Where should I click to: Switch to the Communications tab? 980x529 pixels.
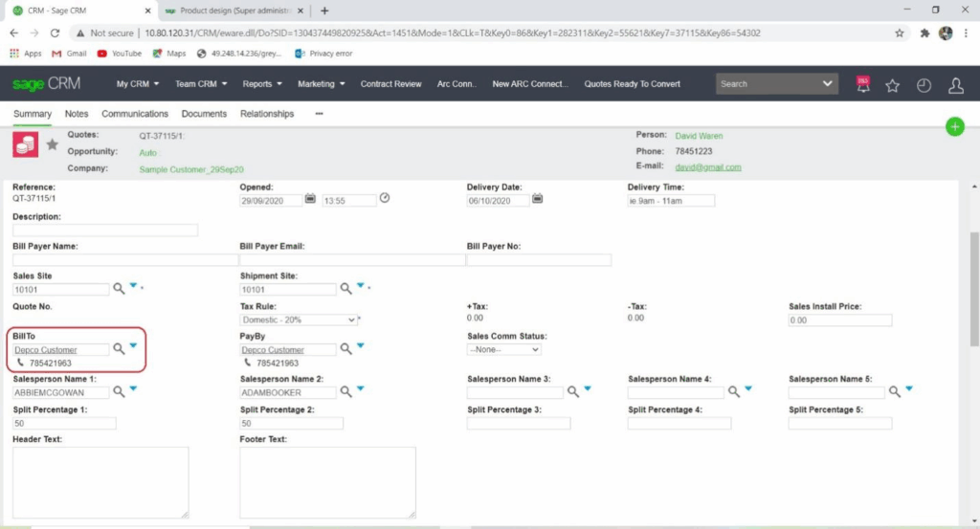pyautogui.click(x=135, y=114)
